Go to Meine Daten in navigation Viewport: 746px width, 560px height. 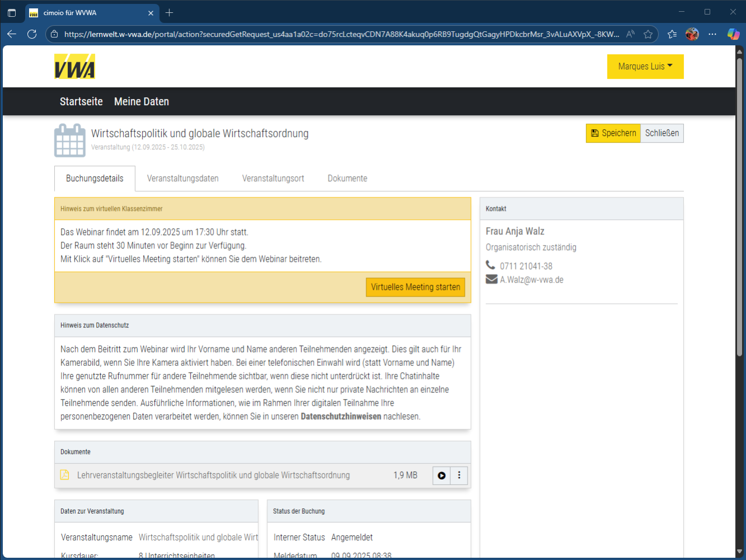[x=141, y=101]
